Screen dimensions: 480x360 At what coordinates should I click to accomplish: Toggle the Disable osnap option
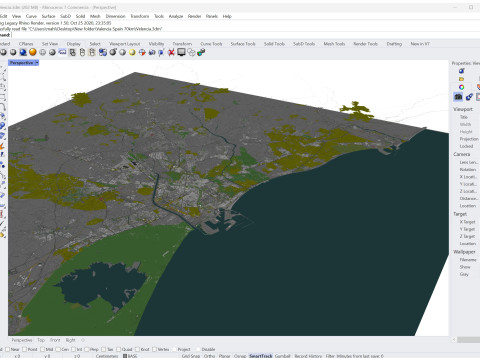coord(208,349)
